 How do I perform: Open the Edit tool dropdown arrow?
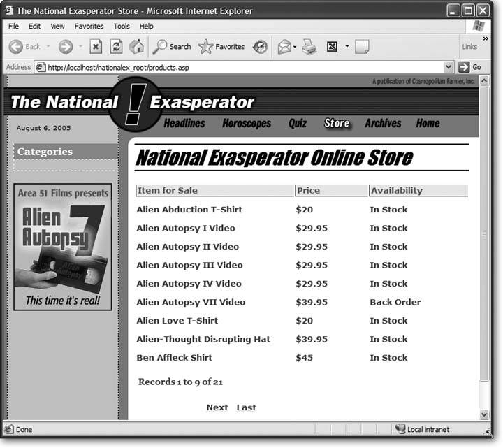click(x=347, y=47)
